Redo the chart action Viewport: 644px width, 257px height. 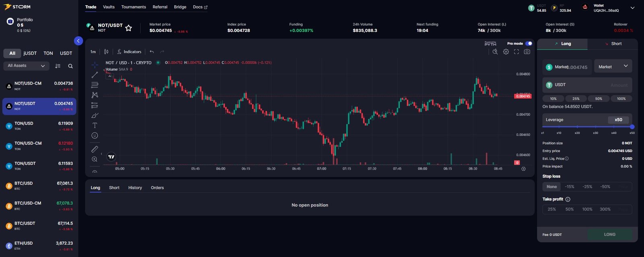162,52
